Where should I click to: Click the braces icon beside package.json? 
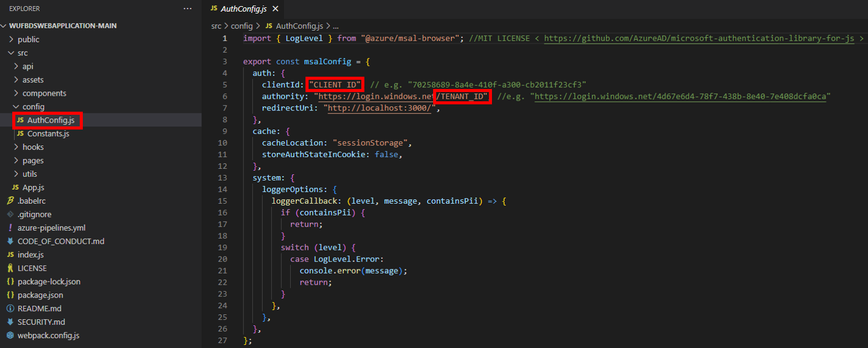[x=10, y=295]
